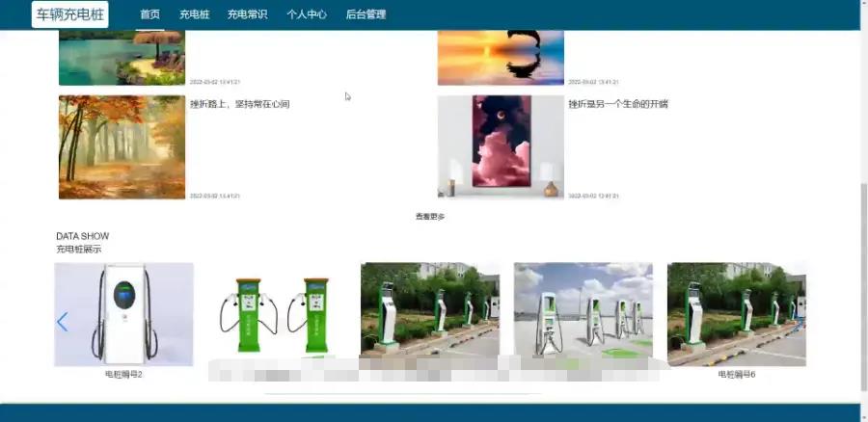Open the 充电常识 navigation item
Image resolution: width=868 pixels, height=422 pixels.
248,14
